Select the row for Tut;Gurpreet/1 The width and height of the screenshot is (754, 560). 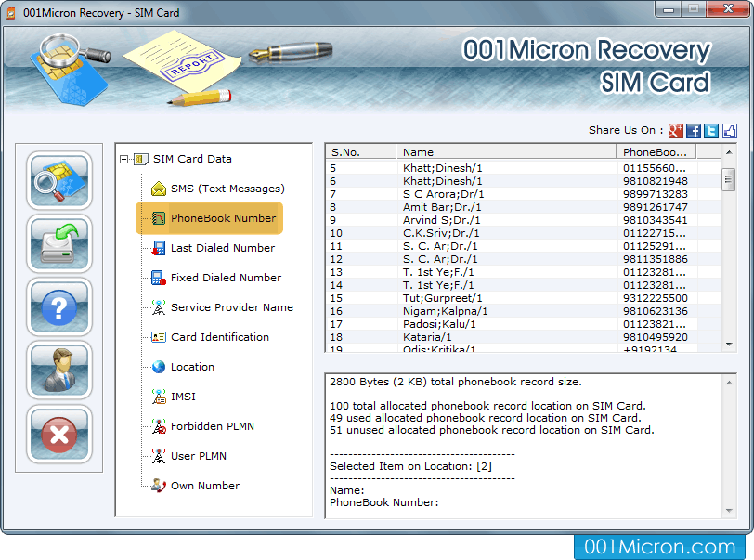[524, 298]
